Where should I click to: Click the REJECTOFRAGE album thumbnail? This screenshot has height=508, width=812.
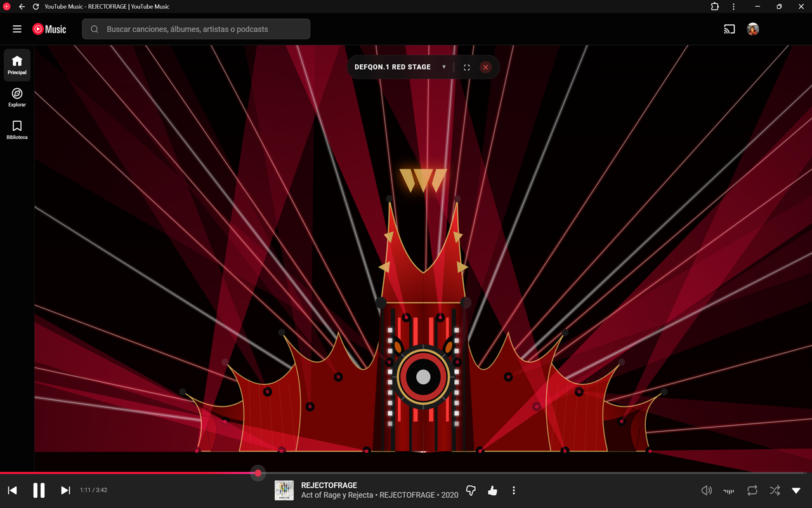click(x=284, y=490)
